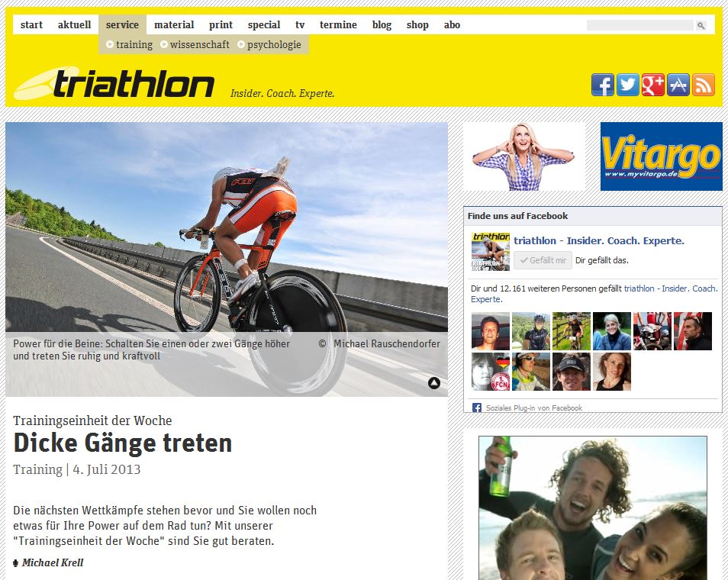Image resolution: width=728 pixels, height=580 pixels.
Task: Open the wissenschaft submenu item
Action: click(x=195, y=44)
